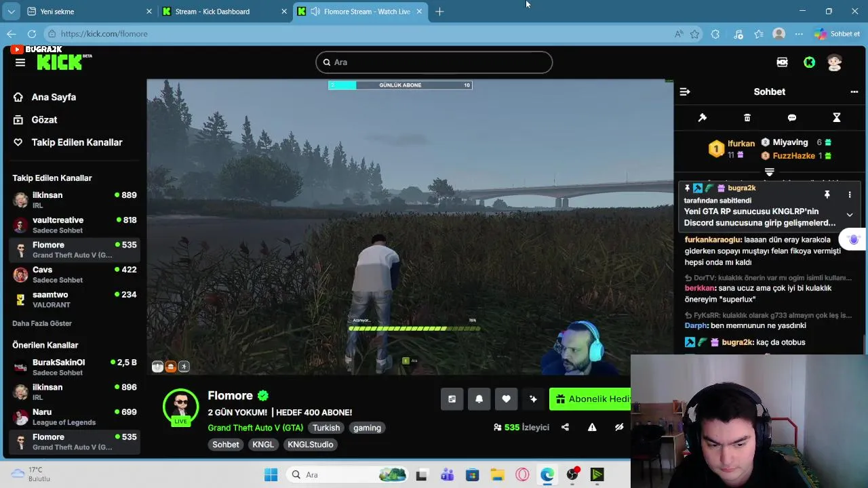Click the stream video player
This screenshot has height=488, width=868.
pyautogui.click(x=410, y=227)
